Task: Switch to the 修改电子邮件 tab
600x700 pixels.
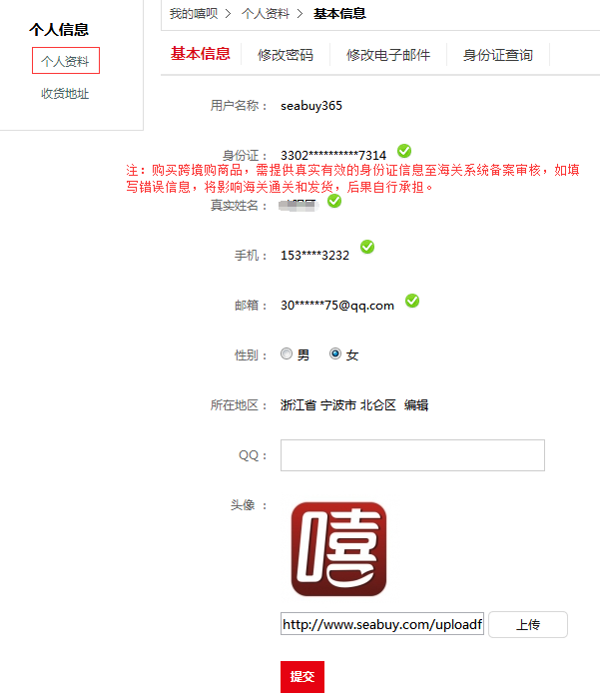Action: (388, 55)
